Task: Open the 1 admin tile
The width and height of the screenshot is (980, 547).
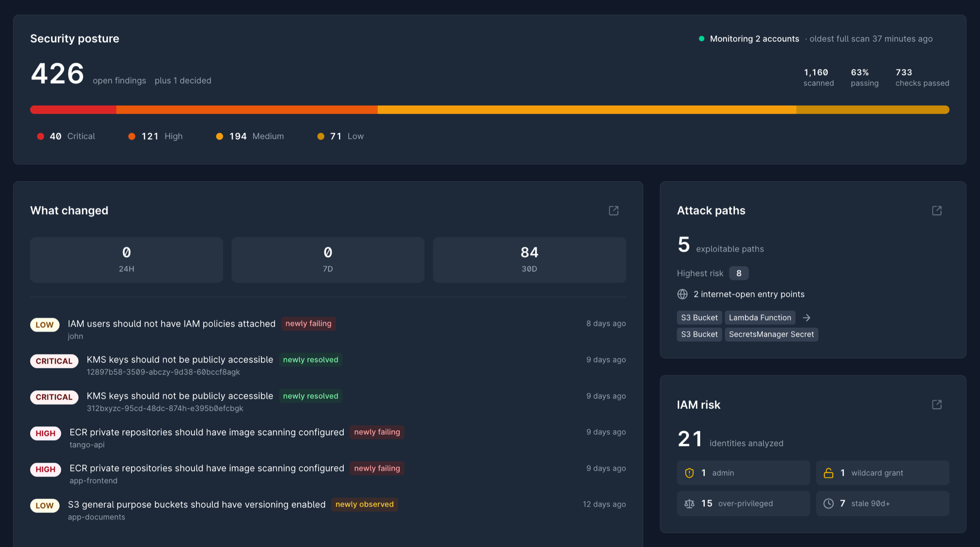Action: [743, 473]
